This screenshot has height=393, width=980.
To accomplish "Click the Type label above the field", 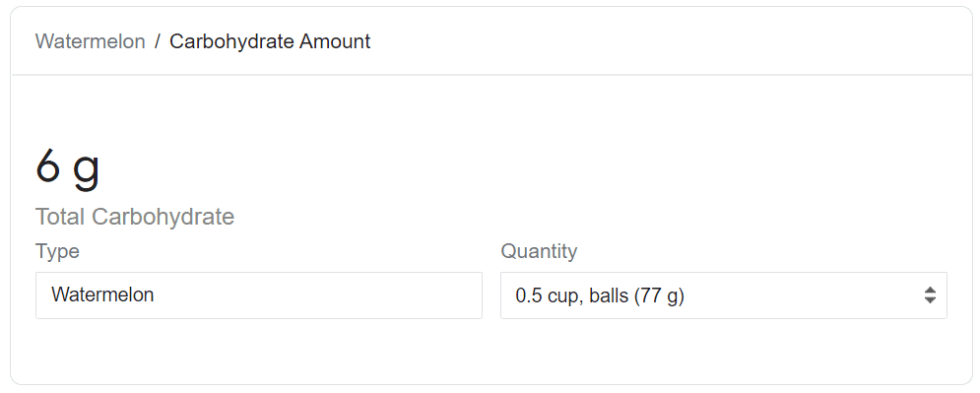I will click(x=57, y=251).
